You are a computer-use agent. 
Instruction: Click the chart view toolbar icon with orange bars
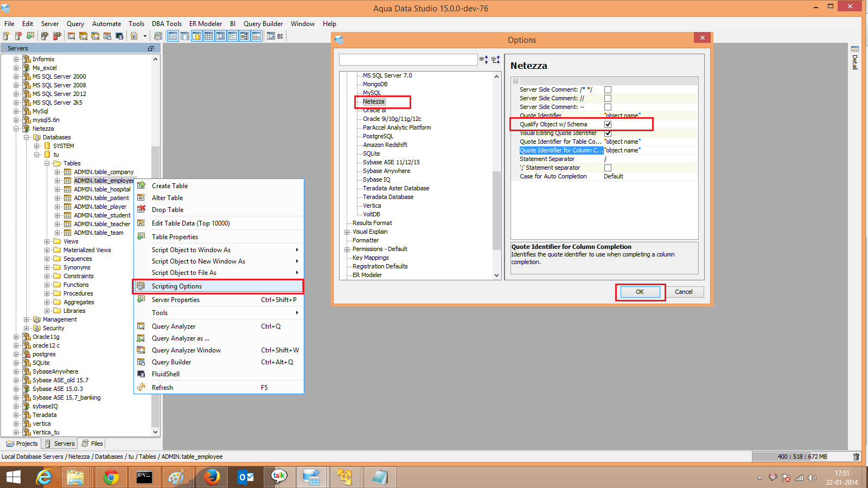coord(256,36)
